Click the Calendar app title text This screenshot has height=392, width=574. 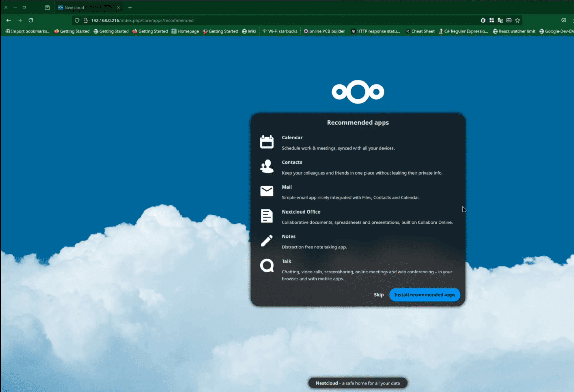[x=292, y=138]
